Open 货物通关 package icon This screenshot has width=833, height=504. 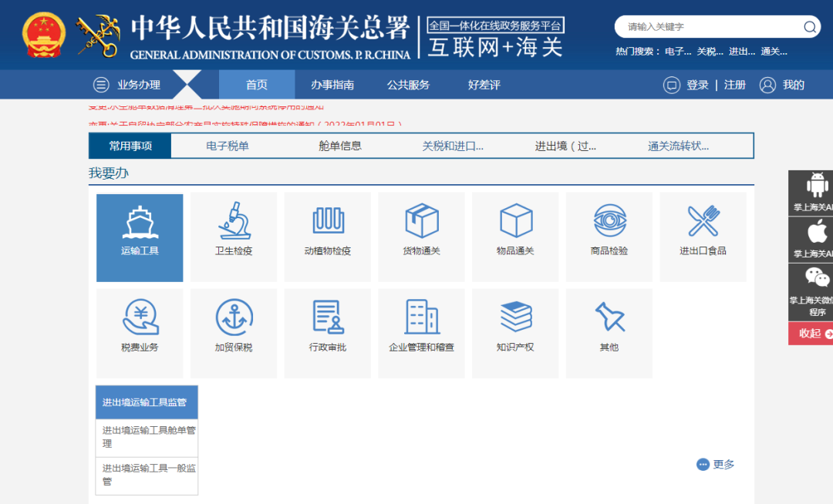pos(421,223)
